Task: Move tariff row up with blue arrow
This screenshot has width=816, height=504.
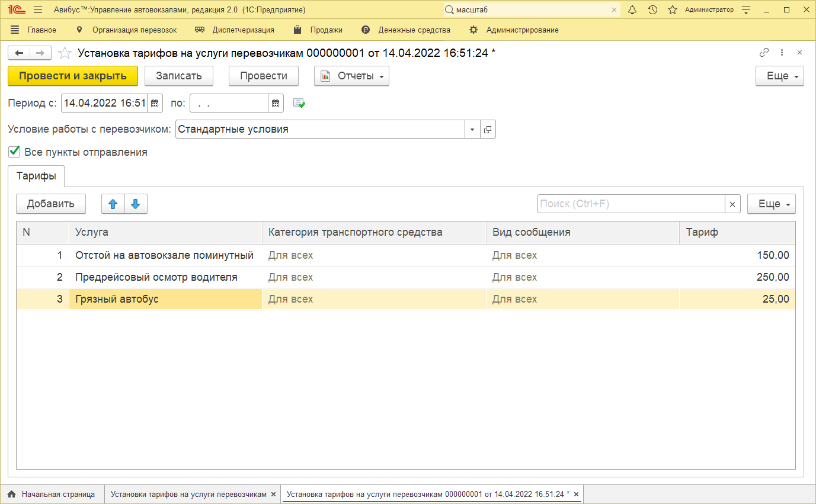Action: [x=113, y=204]
